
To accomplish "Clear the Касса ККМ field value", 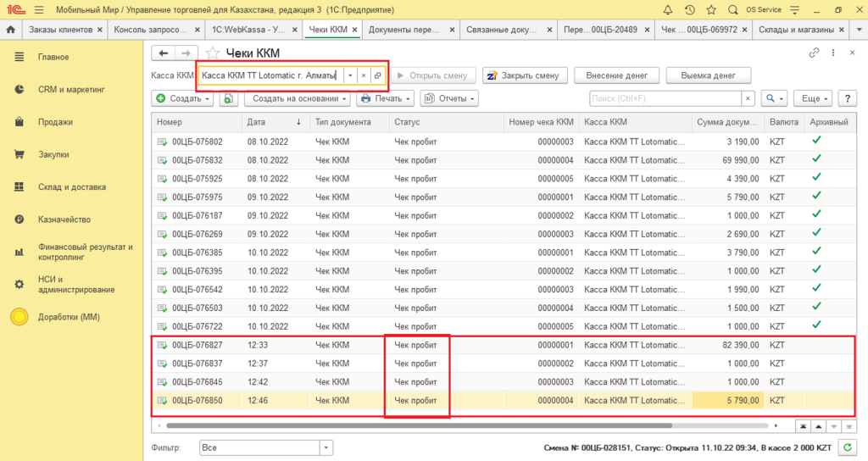I will [364, 75].
